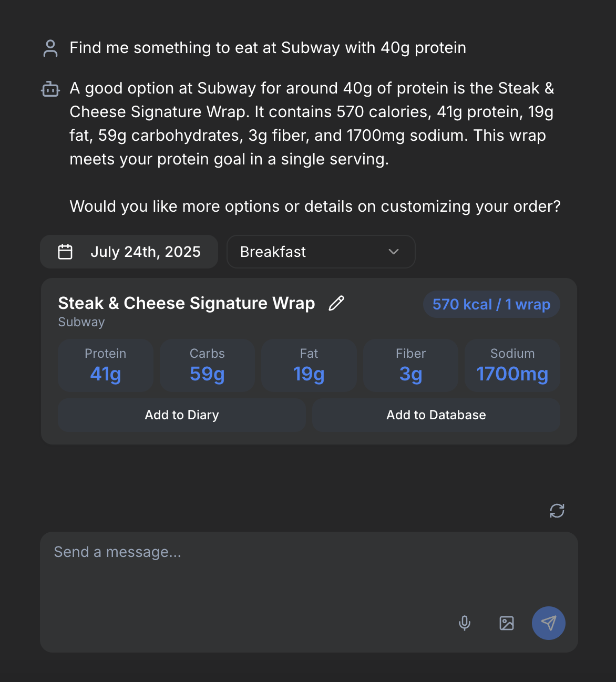
Task: Open the Breakfast meal dropdown
Action: pyautogui.click(x=321, y=252)
